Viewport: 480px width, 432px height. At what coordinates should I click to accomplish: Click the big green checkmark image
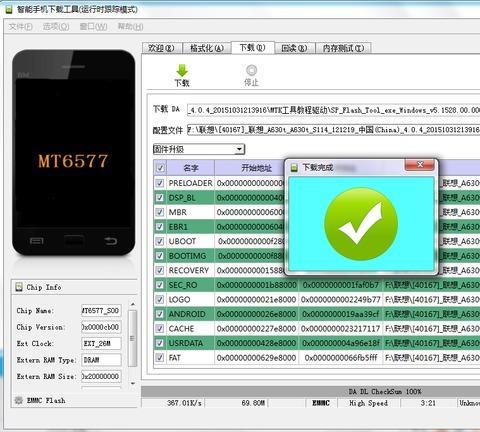361,224
